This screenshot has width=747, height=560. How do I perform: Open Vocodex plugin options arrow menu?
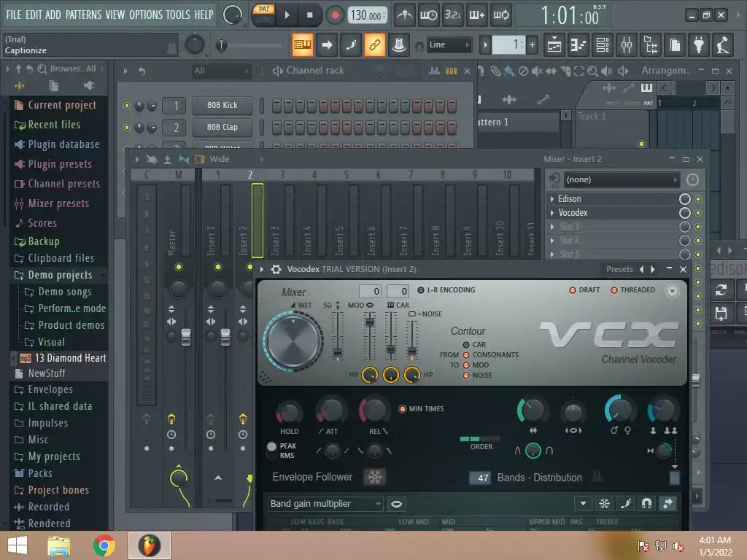pyautogui.click(x=262, y=270)
